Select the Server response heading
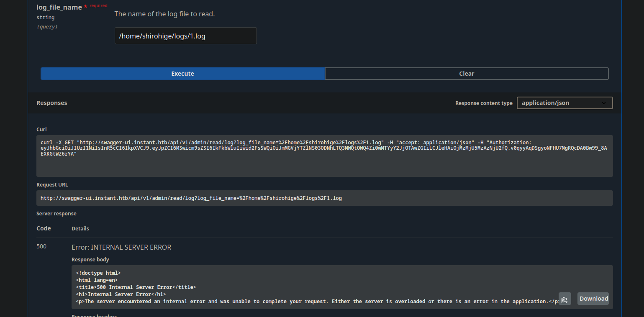Viewport: 644px width, 317px height. click(x=56, y=214)
